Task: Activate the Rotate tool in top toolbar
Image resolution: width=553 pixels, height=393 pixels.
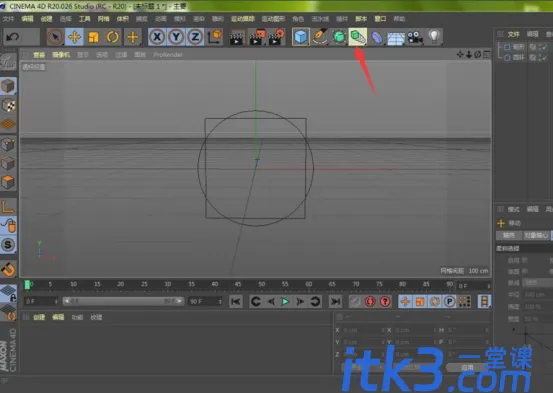Action: click(113, 37)
